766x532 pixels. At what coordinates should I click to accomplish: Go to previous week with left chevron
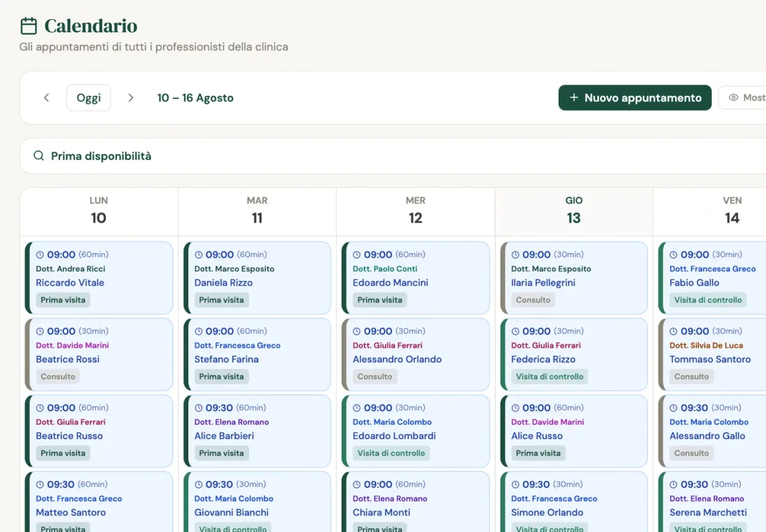click(x=47, y=98)
